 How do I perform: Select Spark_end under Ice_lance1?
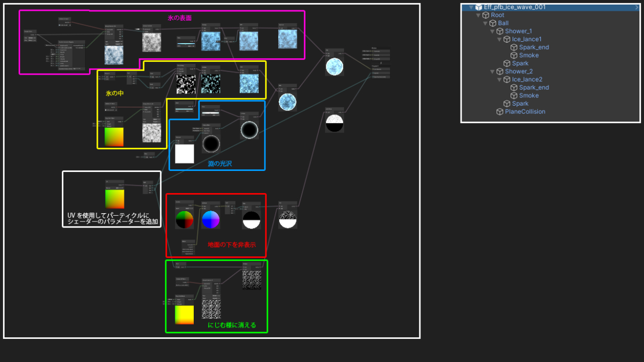534,47
